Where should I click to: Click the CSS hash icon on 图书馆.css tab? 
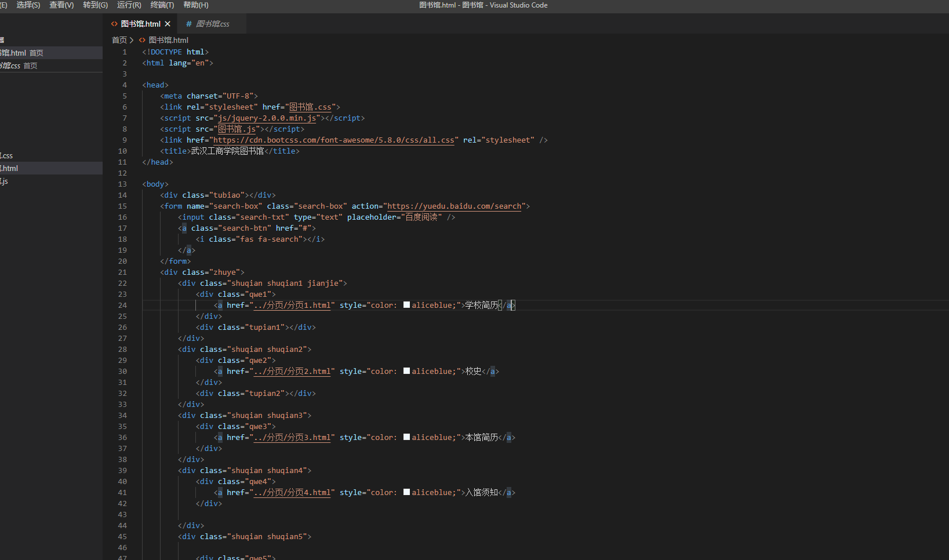point(188,24)
